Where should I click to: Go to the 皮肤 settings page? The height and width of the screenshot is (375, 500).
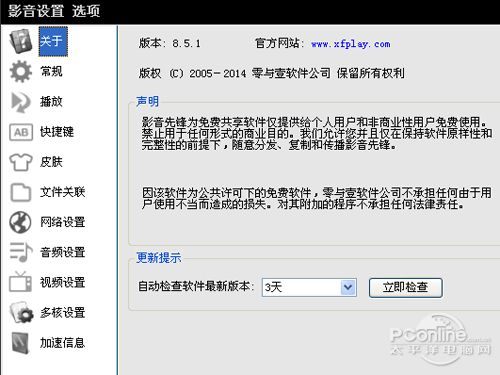[x=51, y=162]
